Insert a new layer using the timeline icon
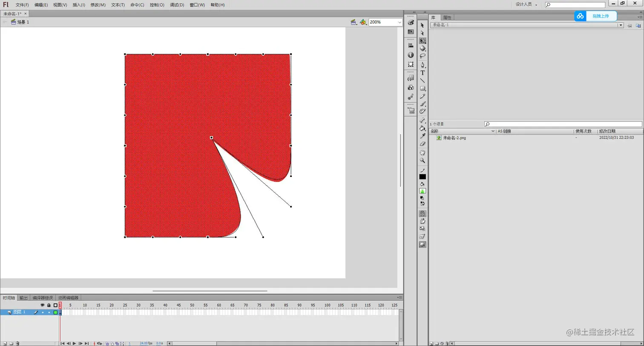 pos(5,343)
